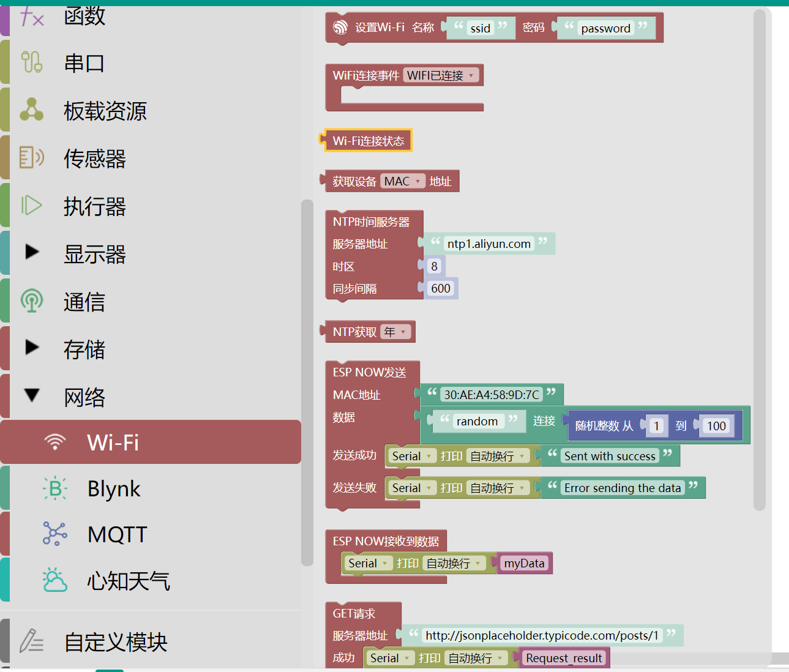
Task: Open the NTP获取 年 dropdown
Action: coord(395,332)
